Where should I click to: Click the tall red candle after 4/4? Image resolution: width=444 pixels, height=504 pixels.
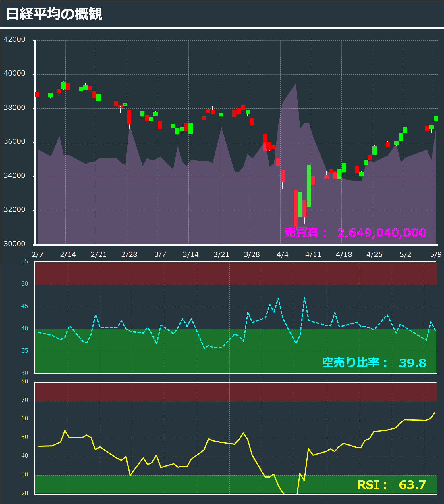point(296,208)
